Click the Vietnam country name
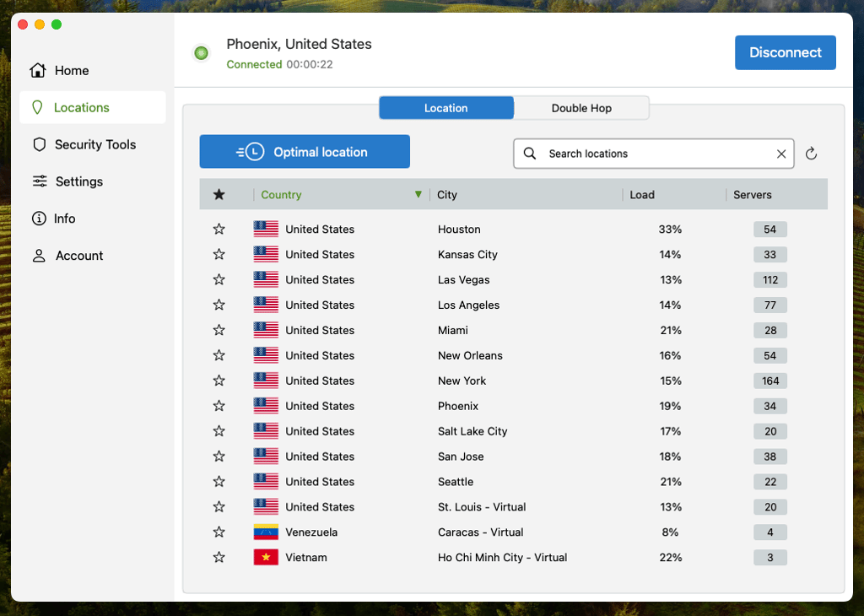864x616 pixels. coord(305,558)
